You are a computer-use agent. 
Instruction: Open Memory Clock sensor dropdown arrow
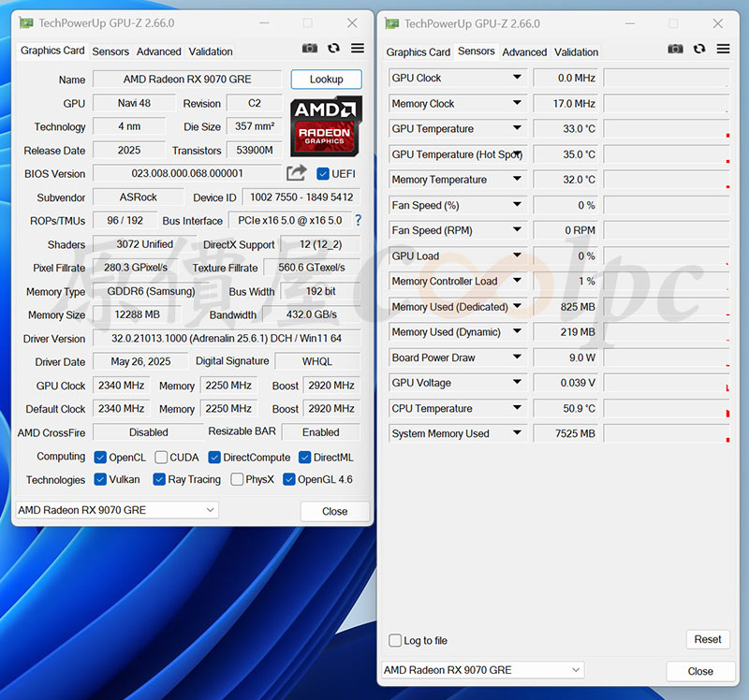tap(517, 103)
